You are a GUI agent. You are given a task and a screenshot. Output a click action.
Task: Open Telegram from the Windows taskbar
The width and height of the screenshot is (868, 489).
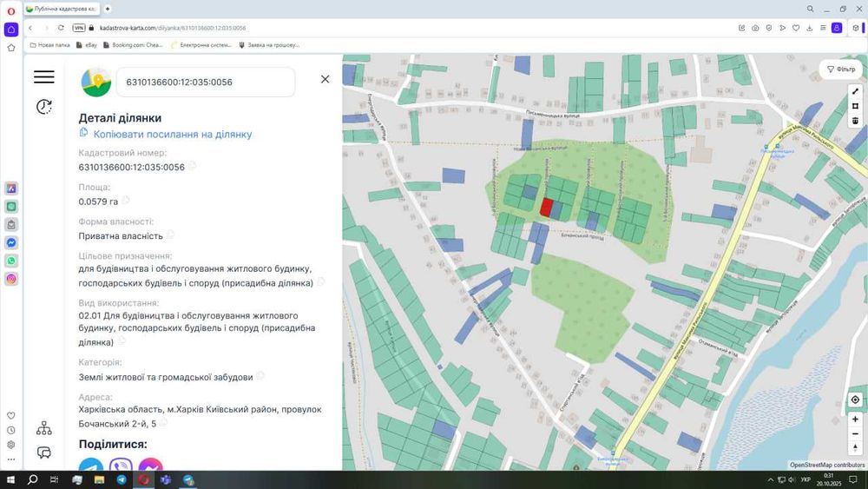pos(122,479)
